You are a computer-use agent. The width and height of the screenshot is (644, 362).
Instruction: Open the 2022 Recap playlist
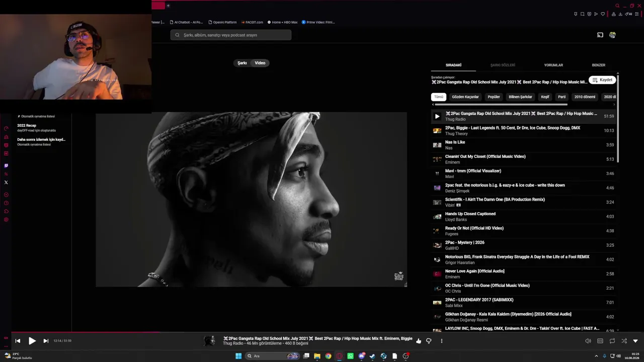(x=41, y=128)
